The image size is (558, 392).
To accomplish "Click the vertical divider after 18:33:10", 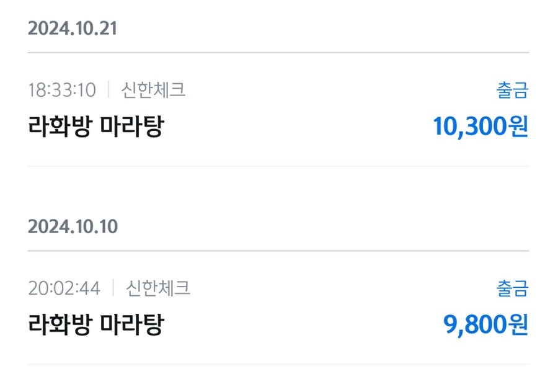I will [108, 89].
